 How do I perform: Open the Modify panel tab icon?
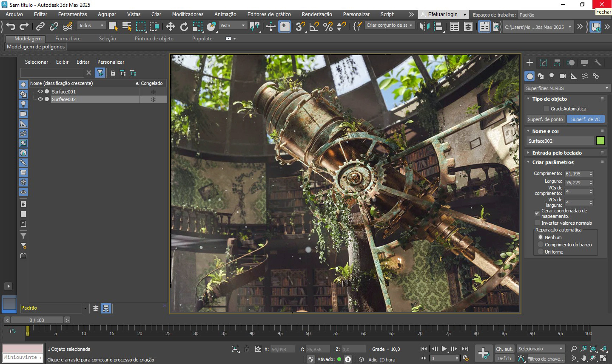coord(543,62)
